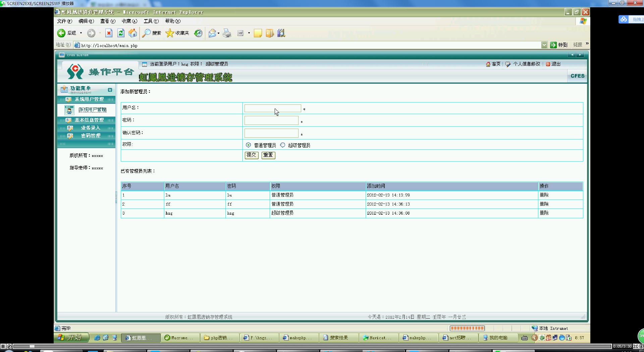This screenshot has width=644, height=352.
Task: Click the yellow note toolbar icon
Action: pos(258,33)
